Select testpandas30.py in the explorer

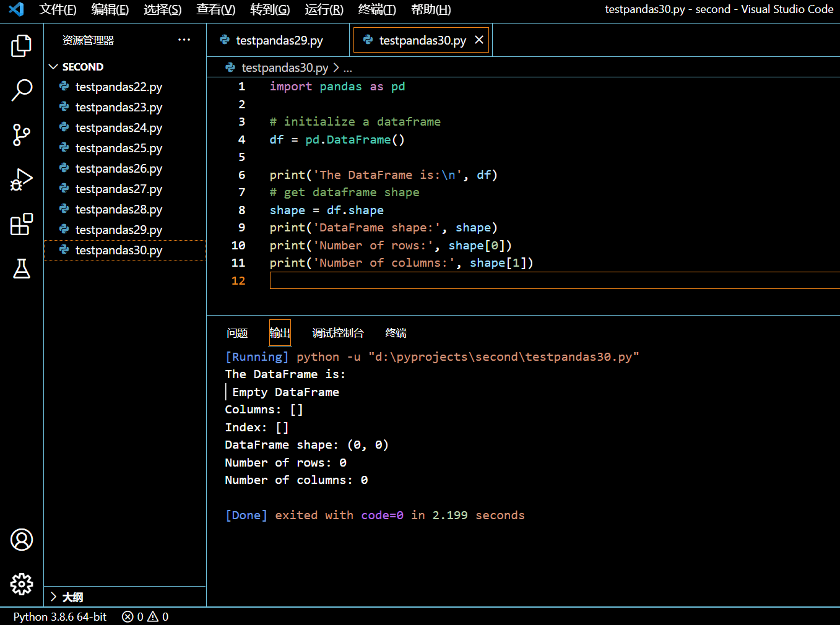125,251
